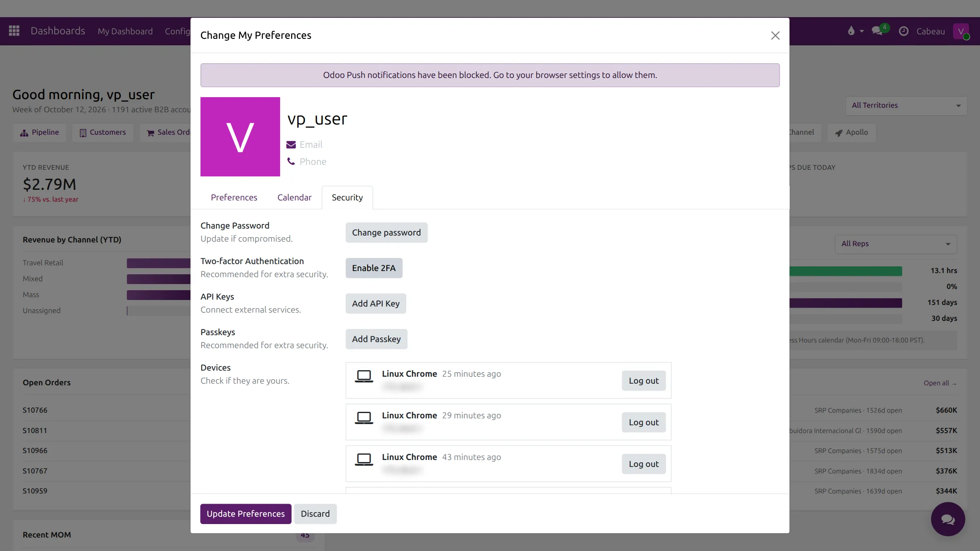Screen dimensions: 980x551
Task: Click Add API Key button
Action: pos(376,304)
